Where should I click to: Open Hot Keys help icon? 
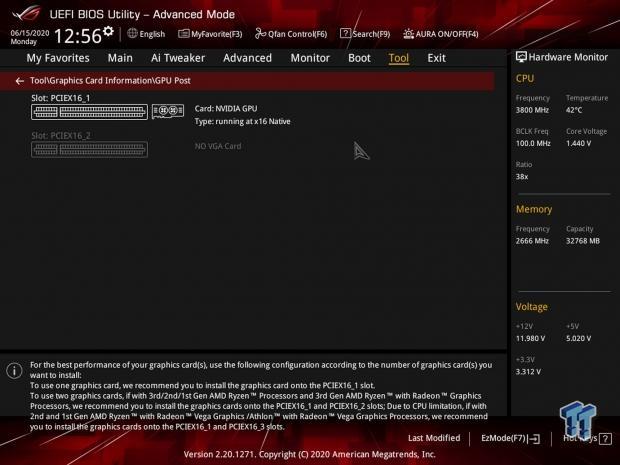(605, 439)
